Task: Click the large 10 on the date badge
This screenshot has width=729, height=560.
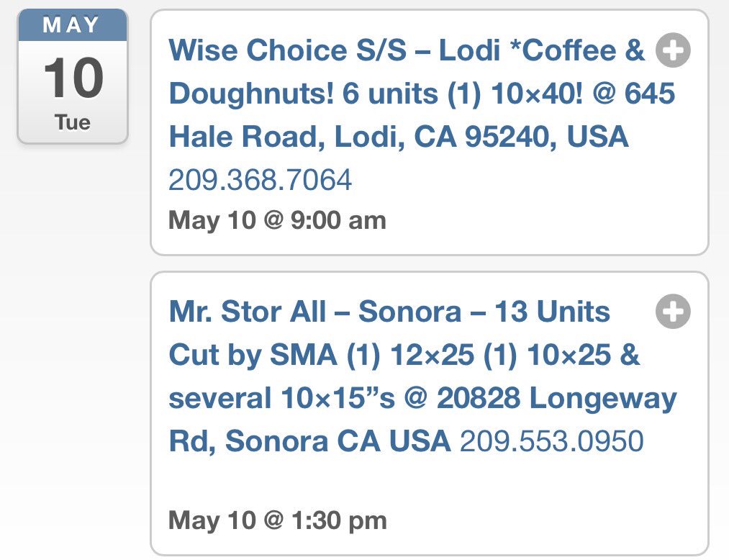Action: pos(73,78)
